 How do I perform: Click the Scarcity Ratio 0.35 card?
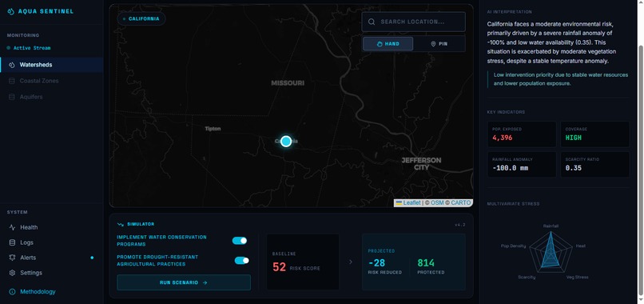point(594,165)
